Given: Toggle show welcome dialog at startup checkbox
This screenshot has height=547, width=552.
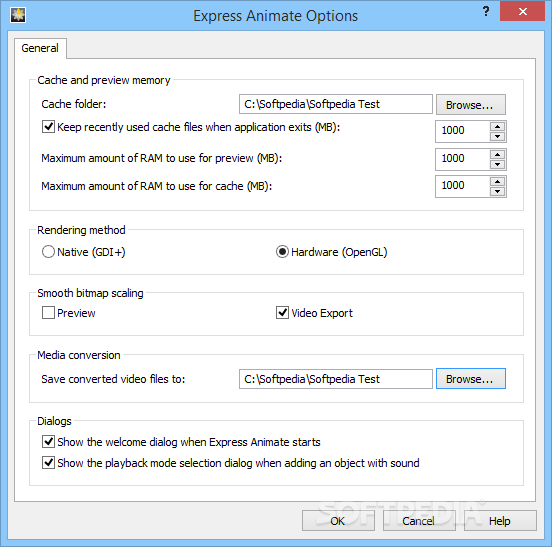Looking at the screenshot, I should pos(48,441).
